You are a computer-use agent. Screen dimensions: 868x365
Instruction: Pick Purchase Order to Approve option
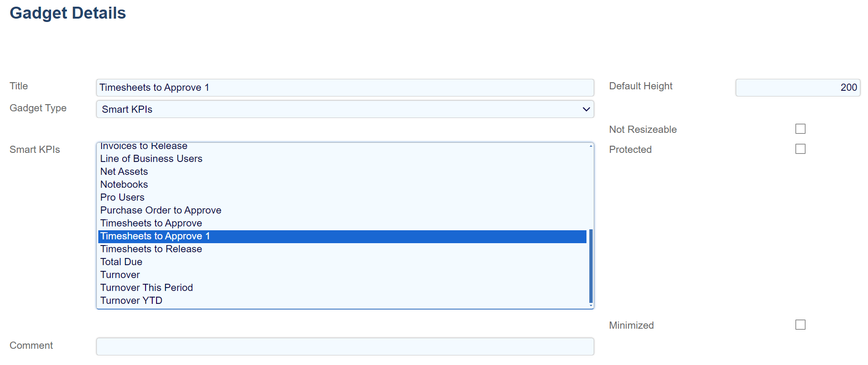[x=161, y=210]
